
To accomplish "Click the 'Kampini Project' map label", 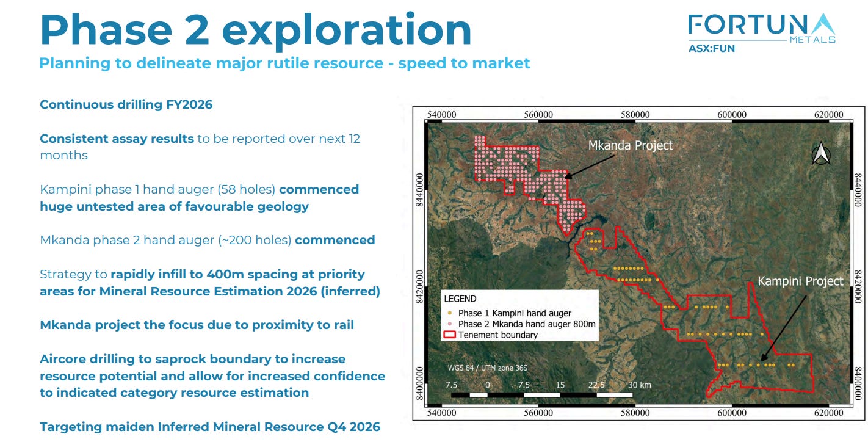I will click(800, 281).
